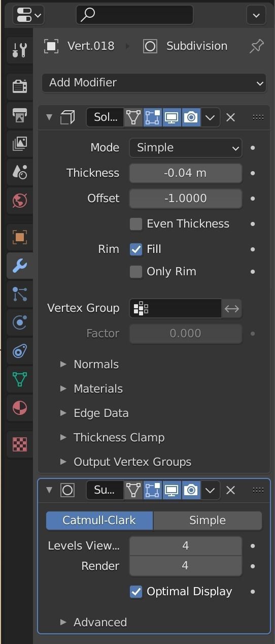Click the Thickness value field

pos(186,173)
